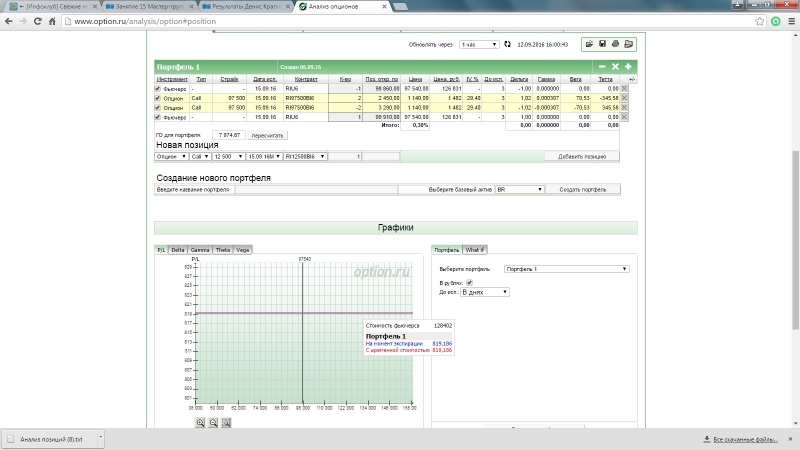Click the plus icon in the Портфель 1 header
This screenshot has height=450, width=800.
click(628, 67)
